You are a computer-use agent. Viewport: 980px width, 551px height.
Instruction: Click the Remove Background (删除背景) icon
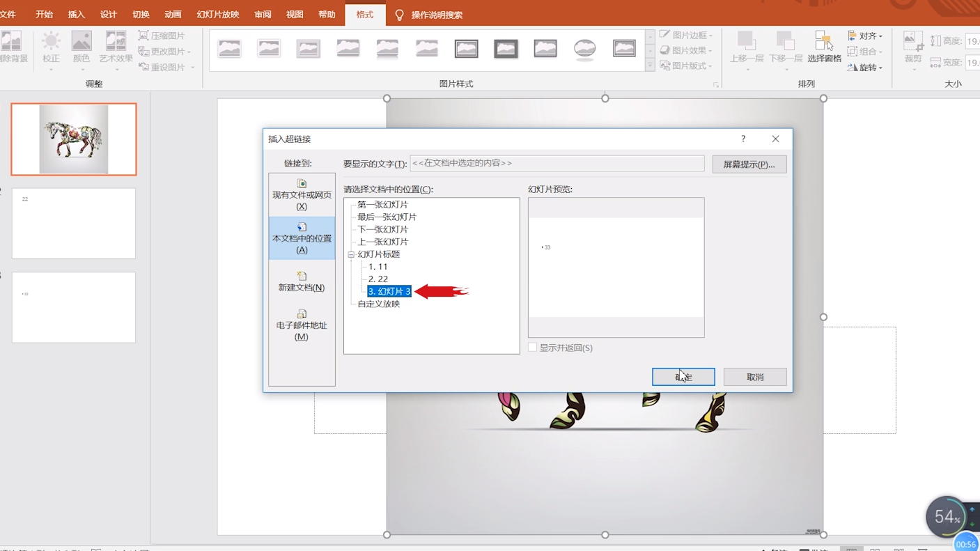(x=12, y=42)
